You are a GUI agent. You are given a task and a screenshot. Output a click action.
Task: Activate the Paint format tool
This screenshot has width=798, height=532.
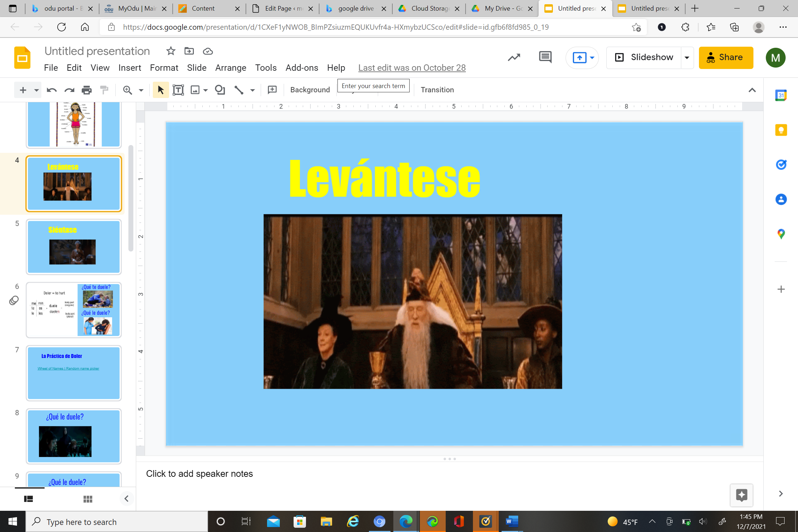[x=104, y=90]
